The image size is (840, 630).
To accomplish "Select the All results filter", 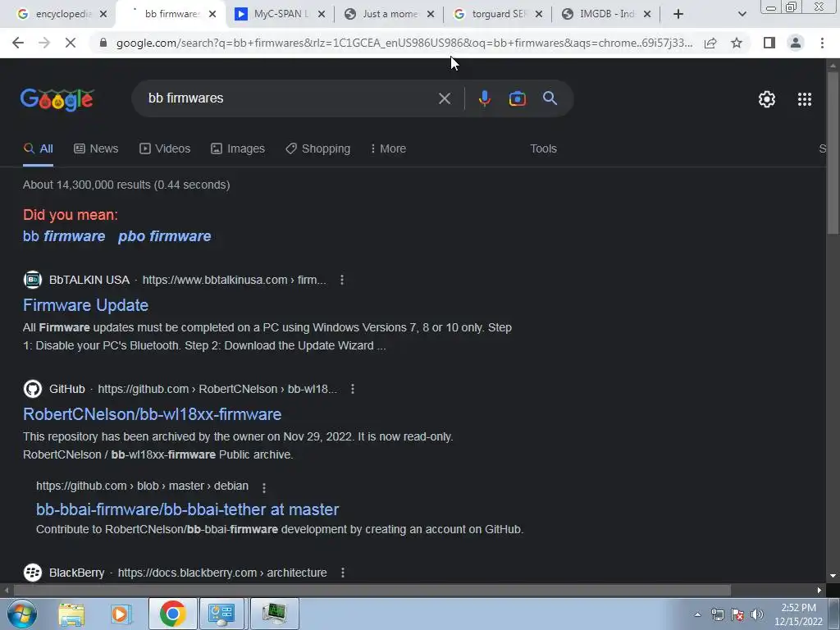I will [38, 148].
